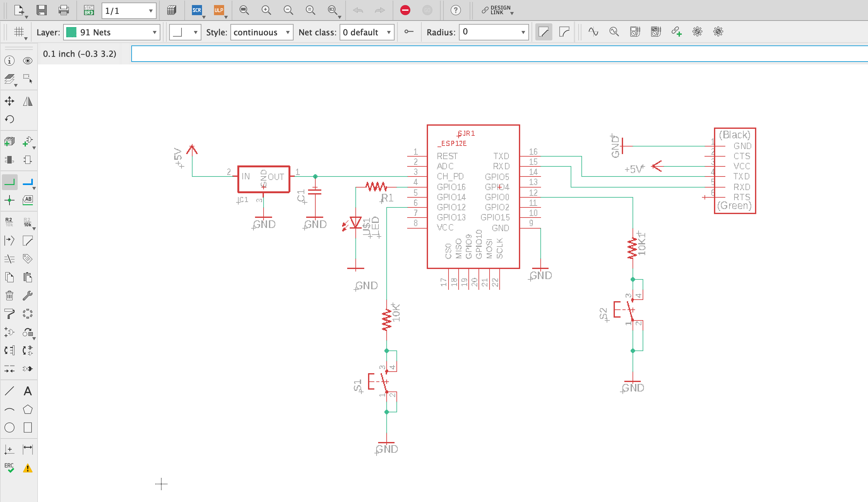Select the Mark origin tool
The image size is (868, 502).
pyautogui.click(x=10, y=450)
